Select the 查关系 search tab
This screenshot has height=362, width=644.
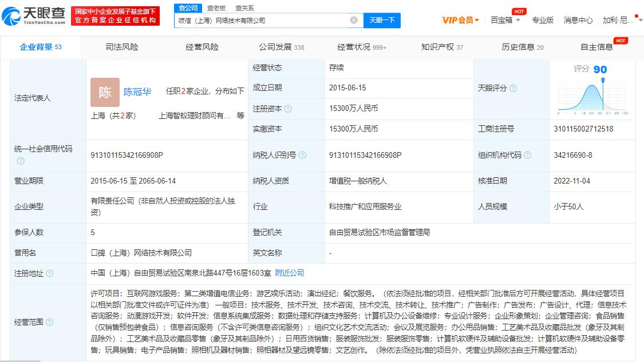(245, 8)
